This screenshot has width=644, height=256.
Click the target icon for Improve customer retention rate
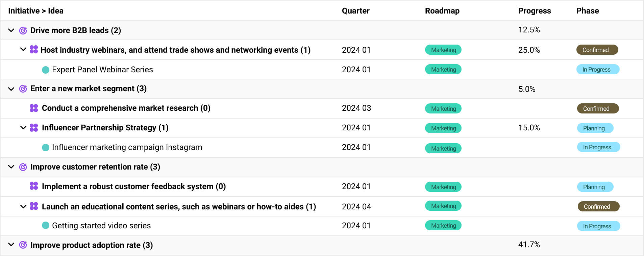[23, 167]
